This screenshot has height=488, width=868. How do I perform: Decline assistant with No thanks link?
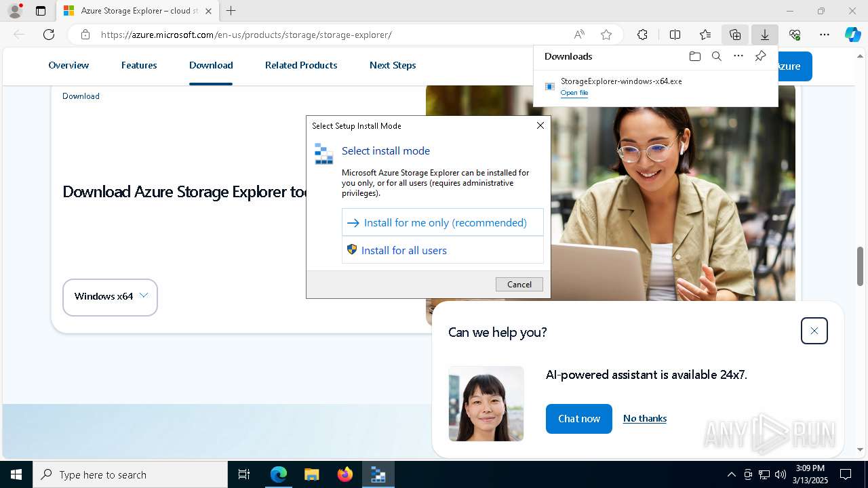(645, 418)
